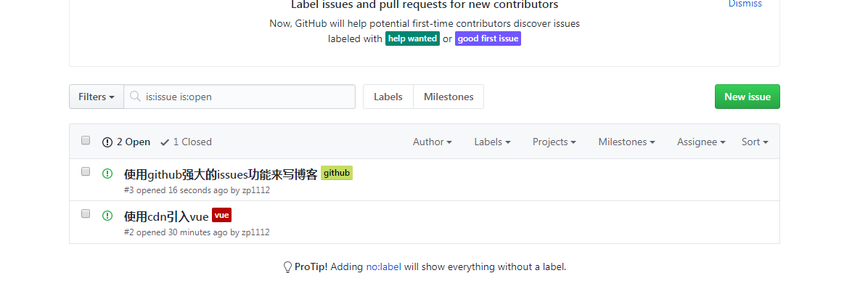Click the checkmark icon beside 1 Closed

[165, 142]
